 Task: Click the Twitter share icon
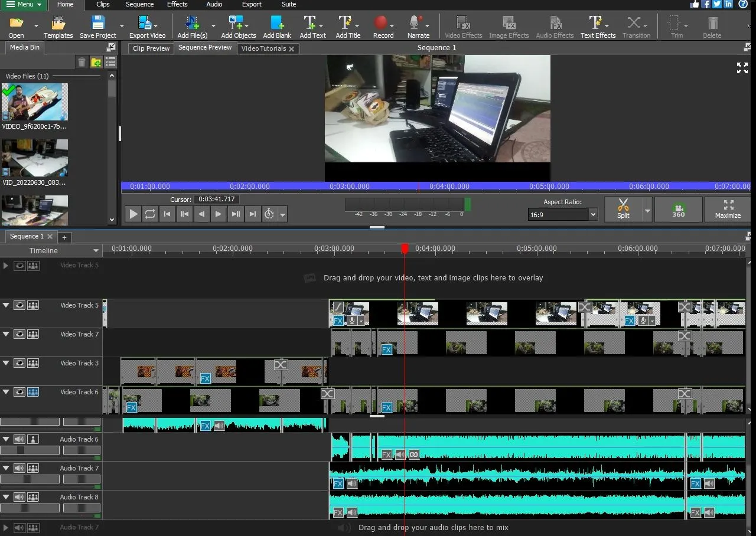click(717, 4)
